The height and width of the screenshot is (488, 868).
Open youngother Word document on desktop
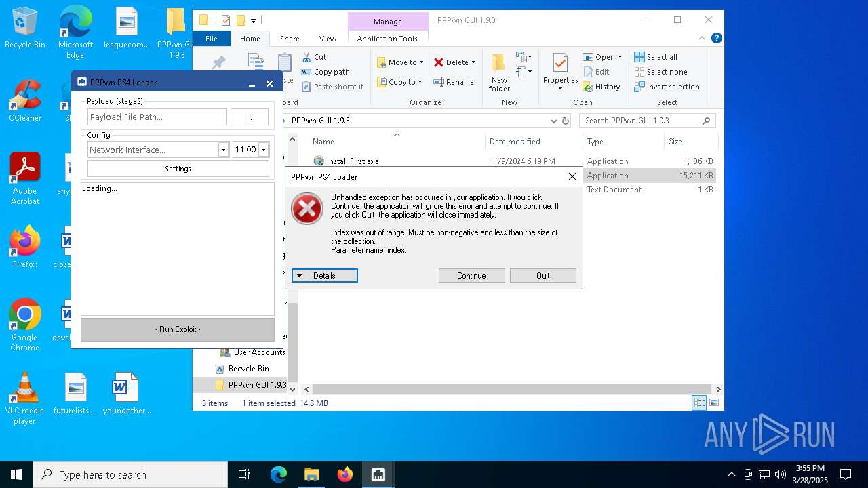(x=126, y=394)
